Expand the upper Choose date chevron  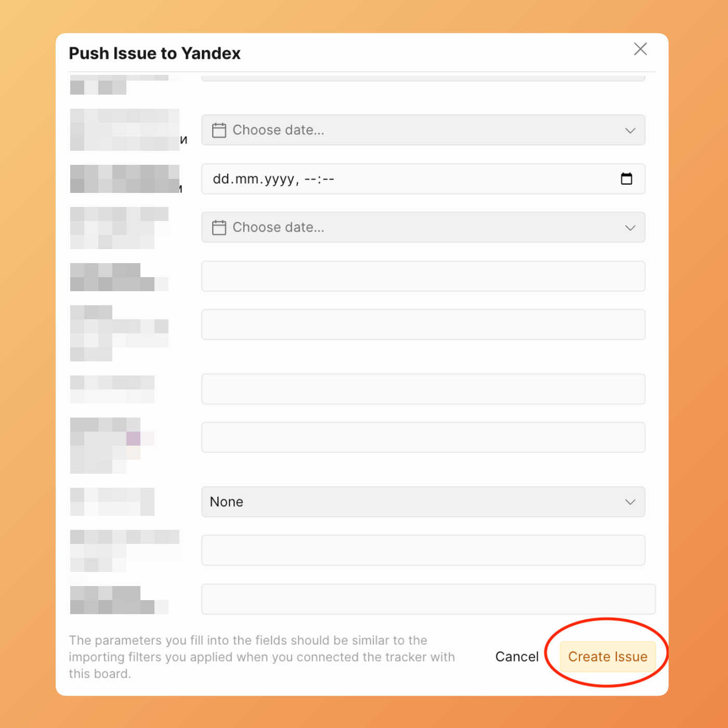[630, 130]
